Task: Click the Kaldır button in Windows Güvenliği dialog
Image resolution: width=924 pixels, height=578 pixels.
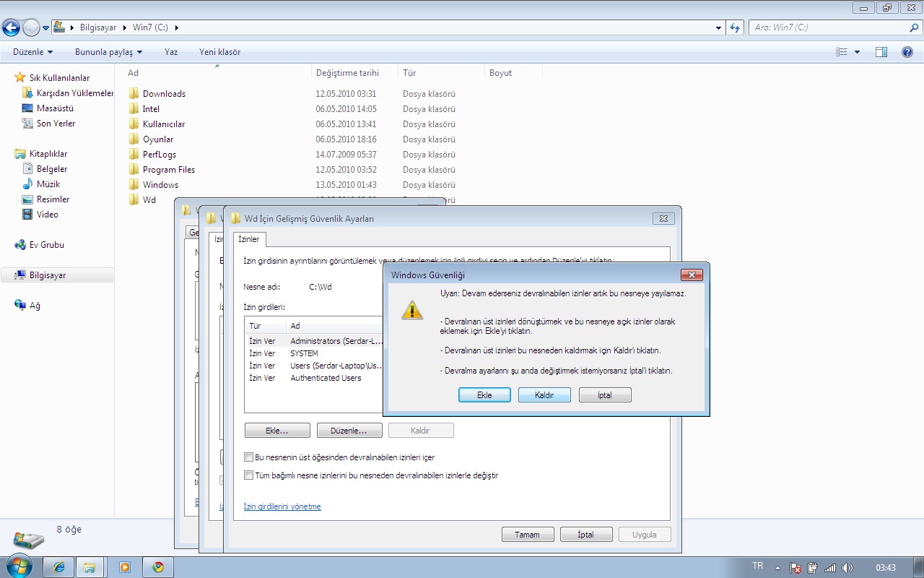Action: coord(544,395)
